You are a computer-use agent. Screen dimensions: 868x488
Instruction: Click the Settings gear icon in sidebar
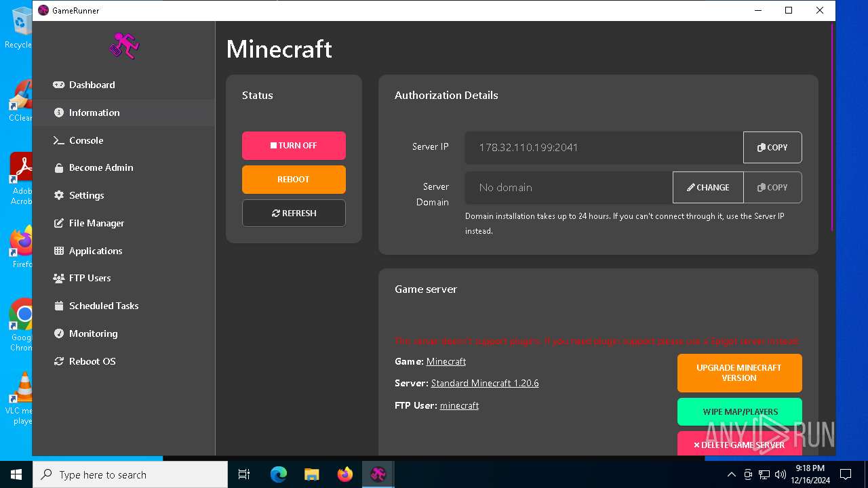pyautogui.click(x=58, y=195)
